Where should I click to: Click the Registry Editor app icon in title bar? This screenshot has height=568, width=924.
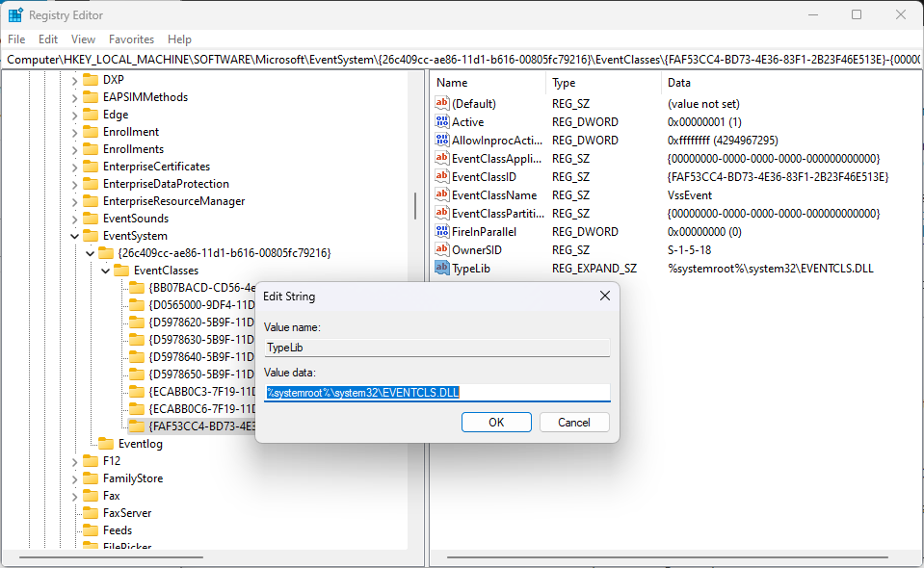tap(15, 15)
